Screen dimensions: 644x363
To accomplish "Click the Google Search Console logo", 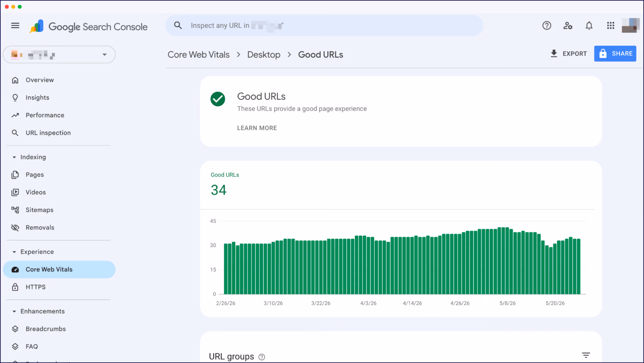I will tap(88, 27).
